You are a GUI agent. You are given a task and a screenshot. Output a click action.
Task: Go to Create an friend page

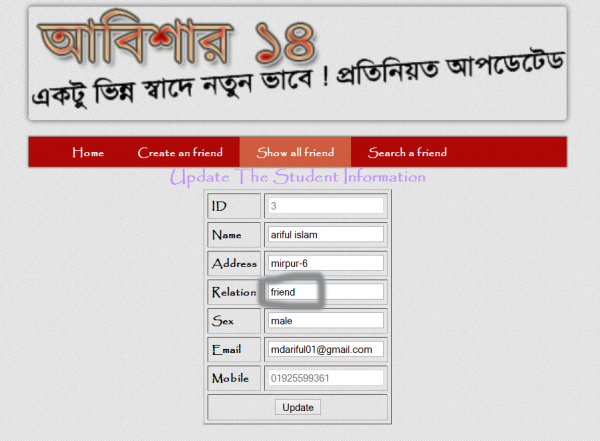(180, 152)
